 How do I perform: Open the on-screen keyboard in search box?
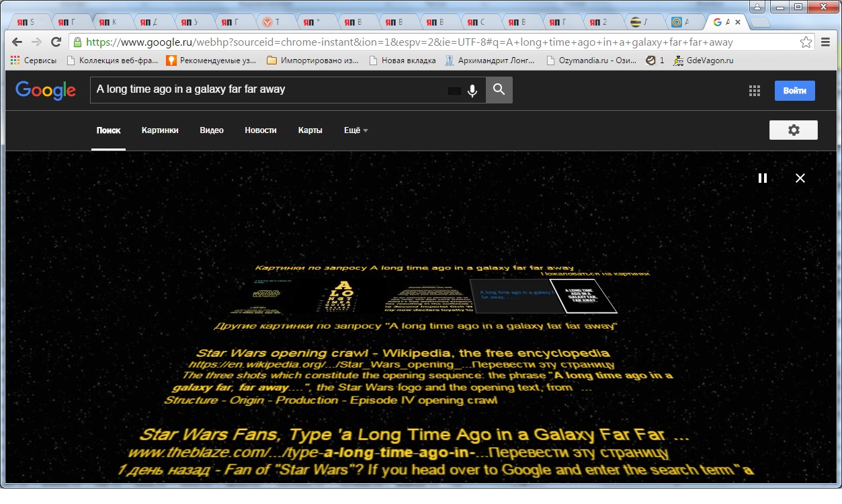(x=454, y=90)
